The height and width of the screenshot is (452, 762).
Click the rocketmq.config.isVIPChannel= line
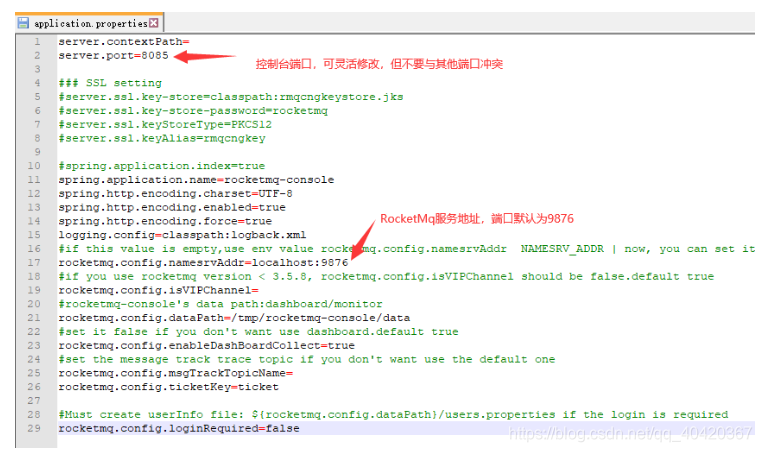click(158, 290)
